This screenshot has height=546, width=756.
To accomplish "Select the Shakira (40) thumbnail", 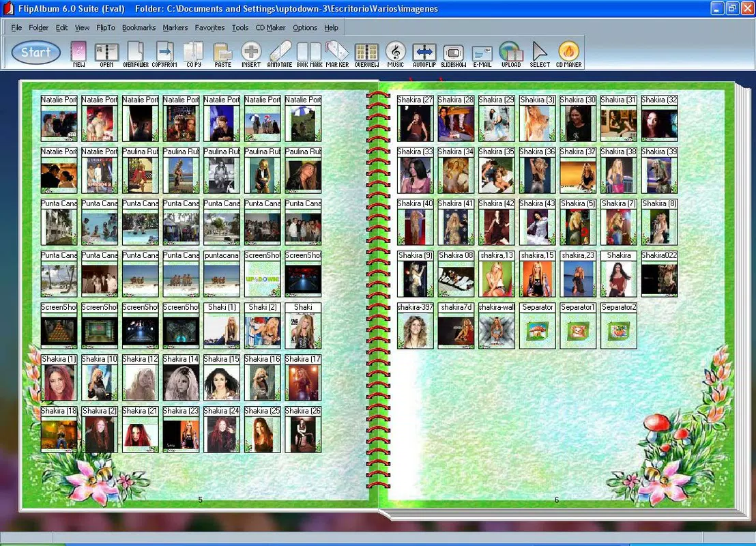I will pos(415,222).
